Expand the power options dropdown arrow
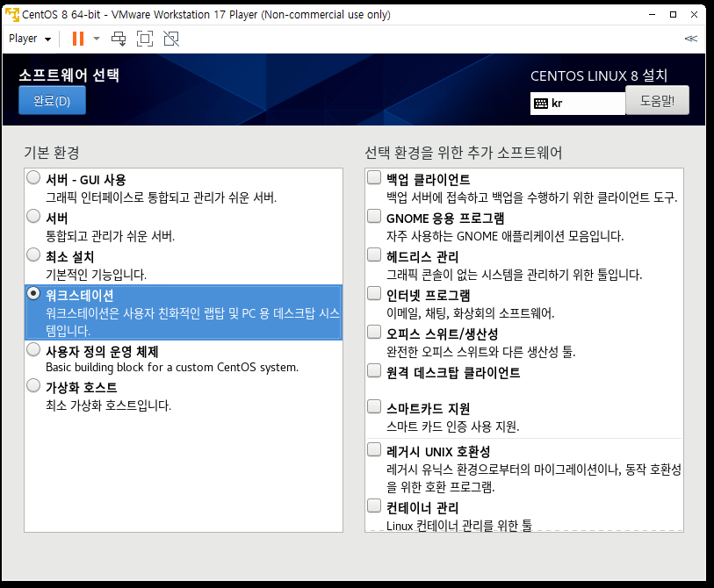 coord(97,39)
